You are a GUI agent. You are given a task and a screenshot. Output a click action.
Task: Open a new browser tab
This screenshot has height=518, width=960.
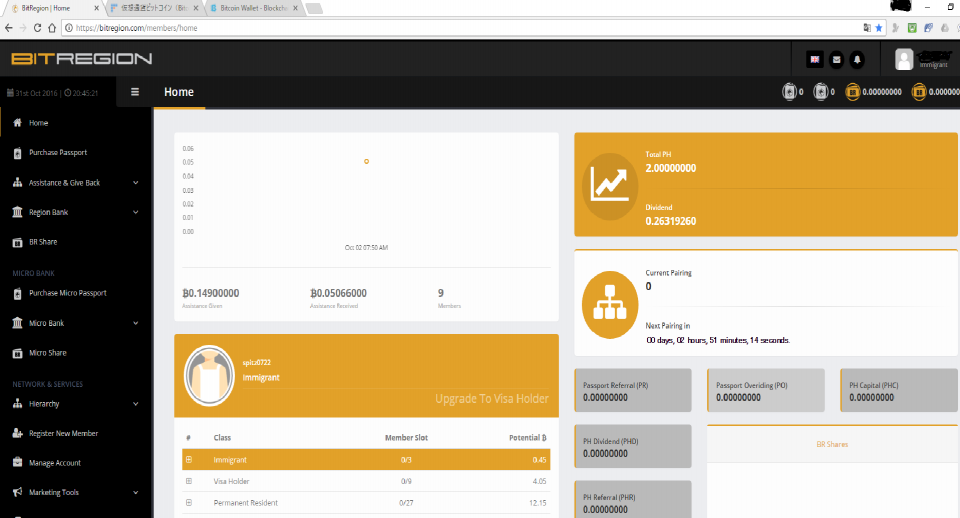pyautogui.click(x=313, y=8)
